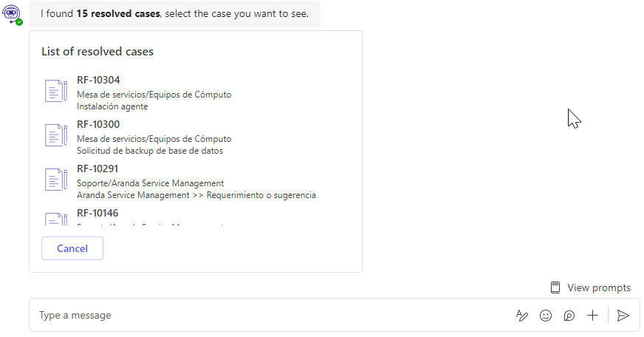Click the Instalación agente description
This screenshot has width=644, height=337.
pyautogui.click(x=112, y=106)
